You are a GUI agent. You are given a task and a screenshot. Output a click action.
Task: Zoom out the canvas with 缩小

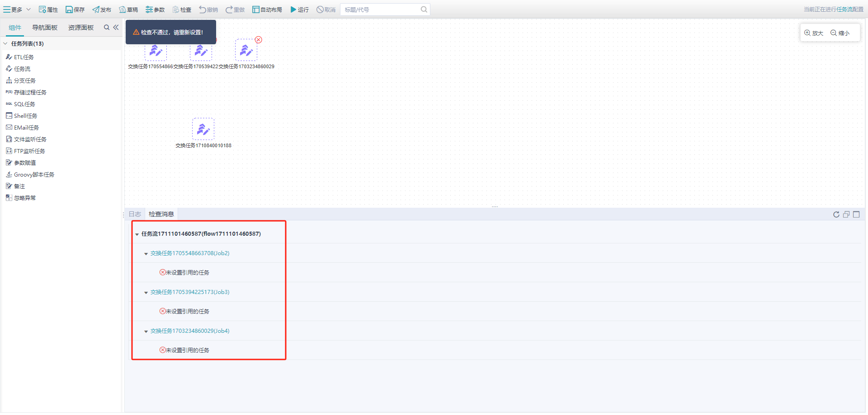(x=840, y=33)
